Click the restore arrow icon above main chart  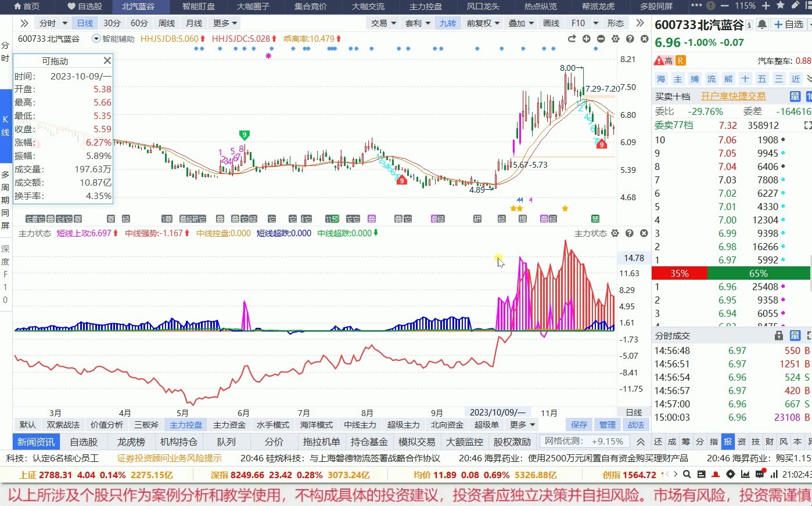coord(572,39)
